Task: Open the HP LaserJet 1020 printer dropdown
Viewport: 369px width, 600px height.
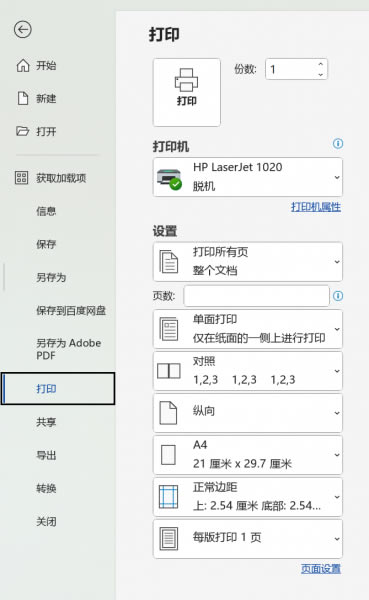Action: coord(248,177)
